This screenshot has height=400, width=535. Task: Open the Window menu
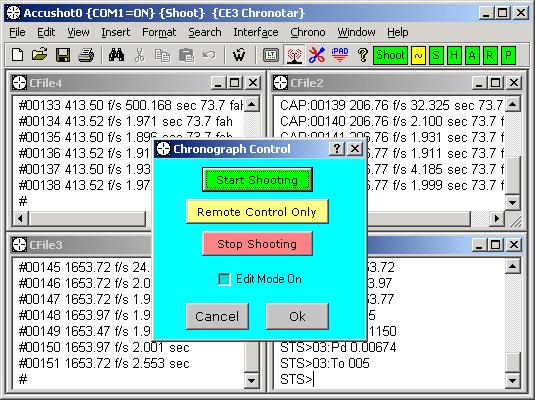coord(356,32)
